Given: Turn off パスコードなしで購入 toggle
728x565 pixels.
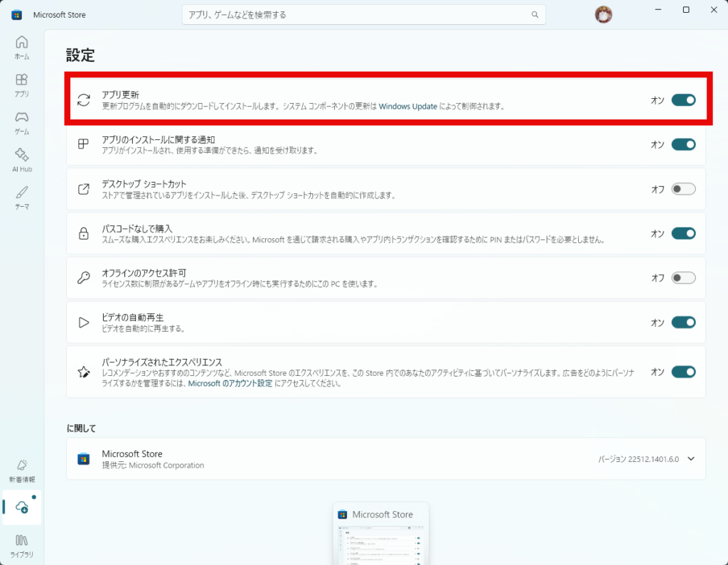Looking at the screenshot, I should 683,233.
